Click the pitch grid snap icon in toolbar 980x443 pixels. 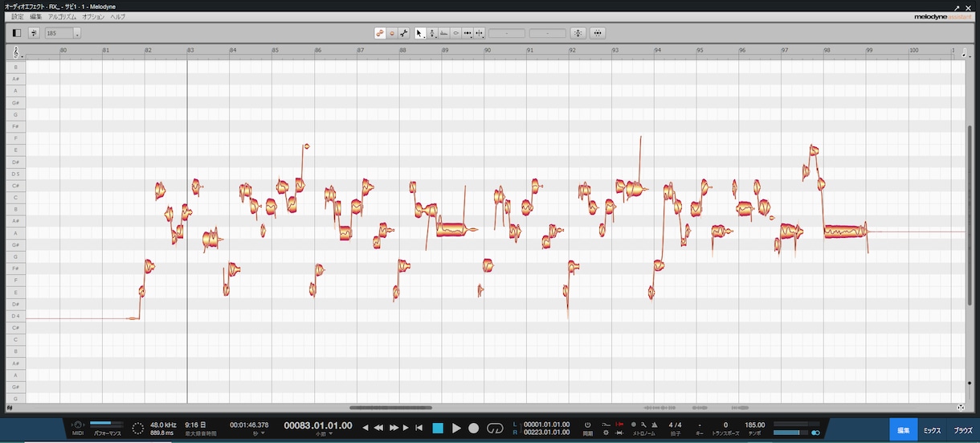pos(34,33)
